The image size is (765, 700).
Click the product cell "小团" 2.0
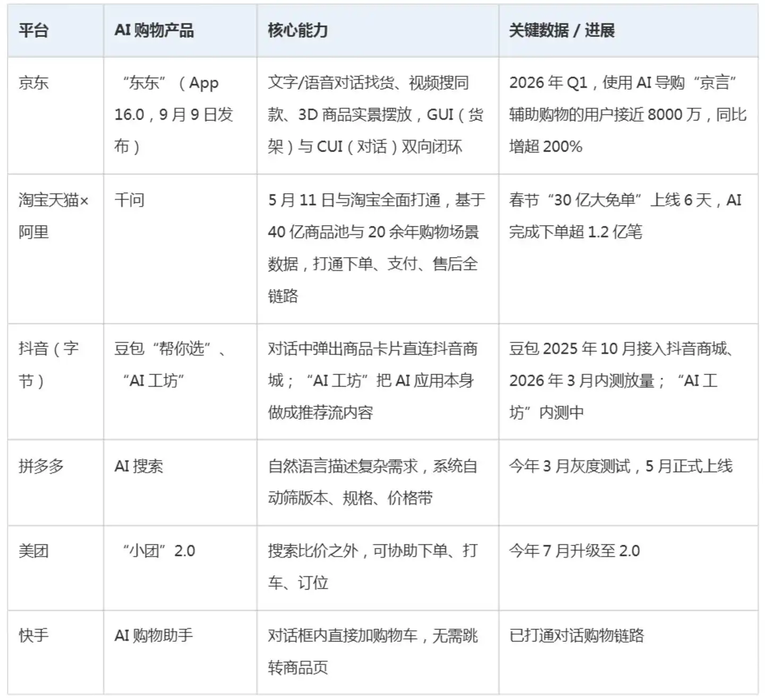[x=180, y=568]
